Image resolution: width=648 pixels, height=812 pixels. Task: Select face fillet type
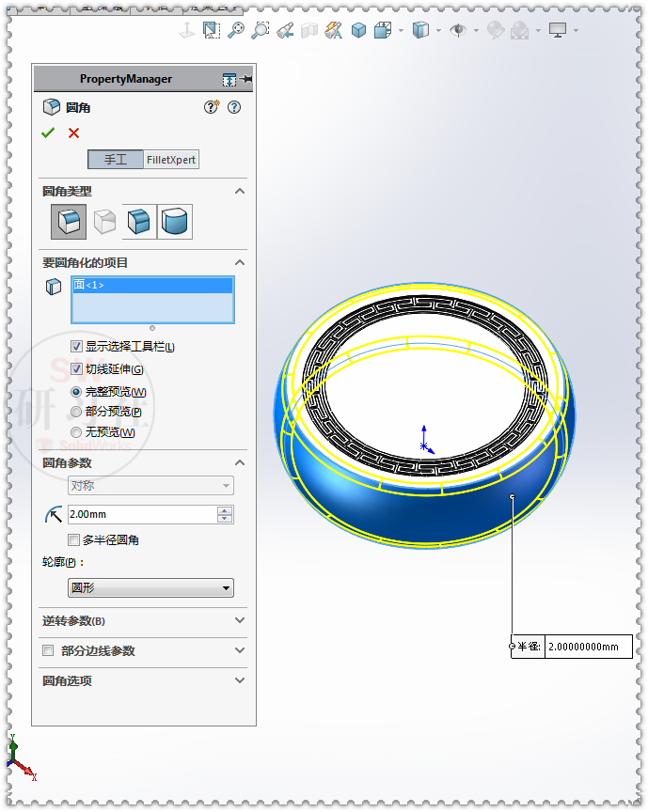(x=139, y=222)
